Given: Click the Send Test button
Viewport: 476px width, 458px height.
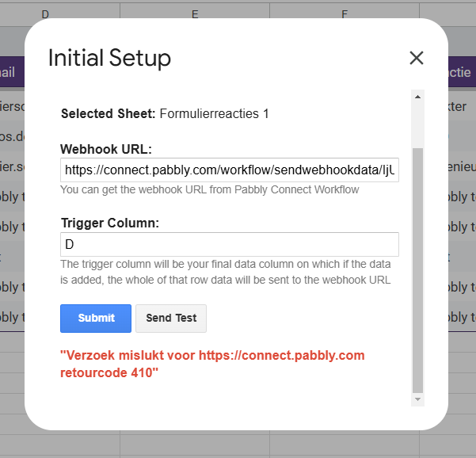Looking at the screenshot, I should pos(171,319).
